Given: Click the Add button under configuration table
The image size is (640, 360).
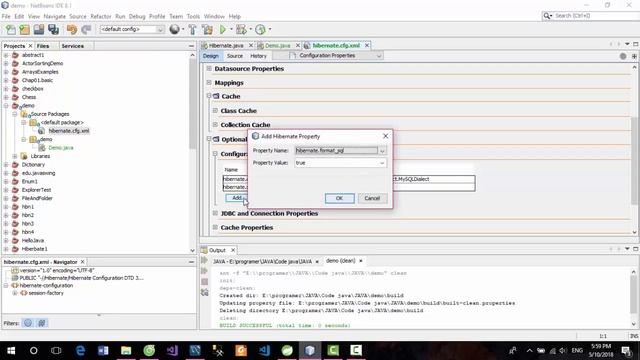Looking at the screenshot, I should [236, 198].
